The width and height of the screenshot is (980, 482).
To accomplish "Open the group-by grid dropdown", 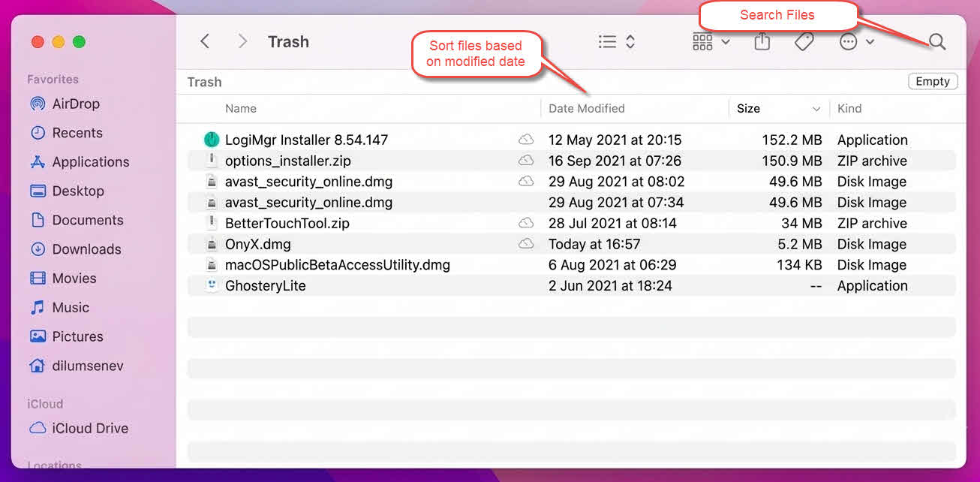I will (711, 42).
